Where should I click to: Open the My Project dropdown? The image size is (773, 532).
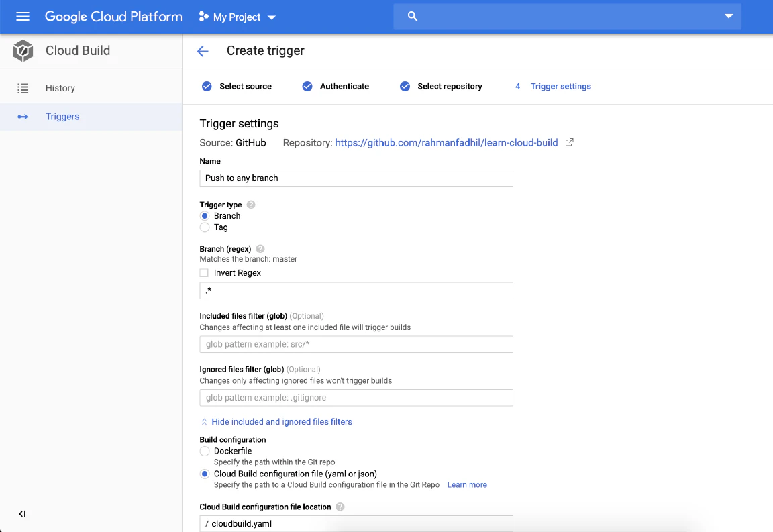pyautogui.click(x=238, y=17)
